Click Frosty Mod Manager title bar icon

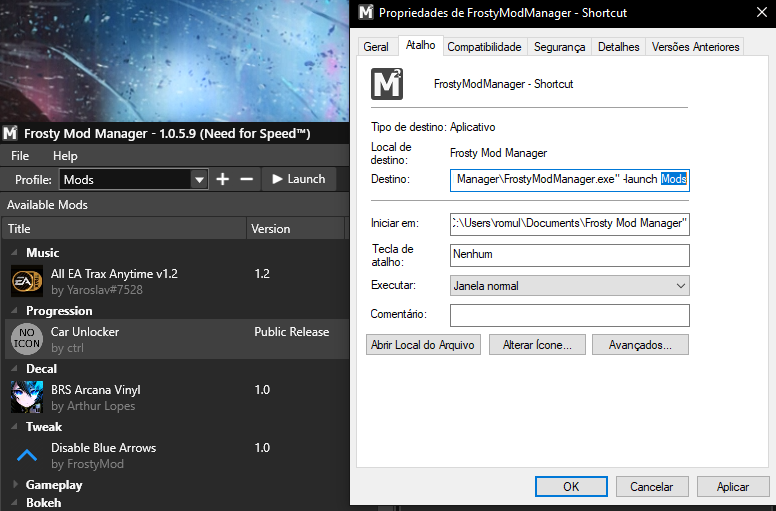click(x=10, y=133)
